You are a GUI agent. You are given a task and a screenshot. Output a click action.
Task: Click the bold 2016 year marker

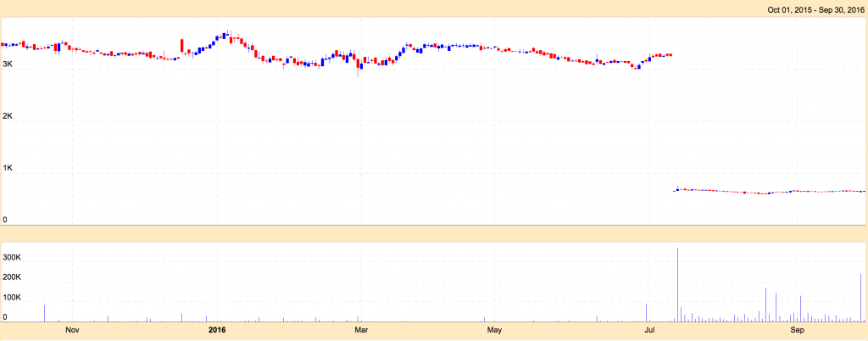pos(217,329)
